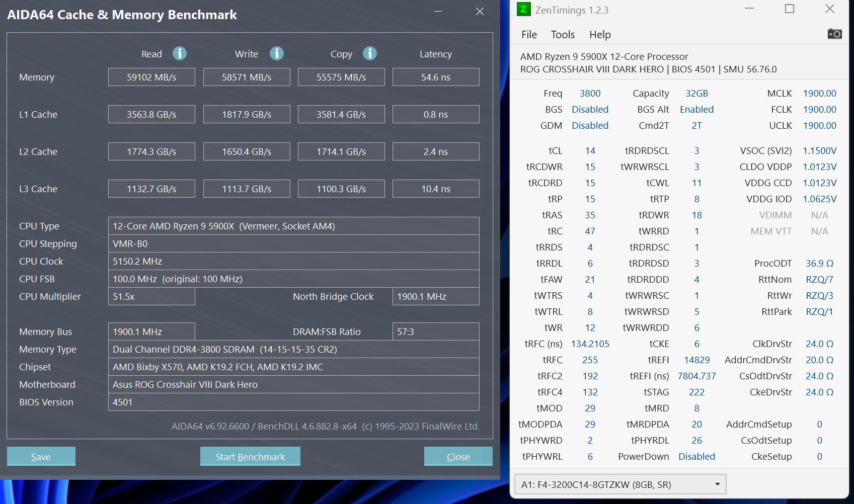Close AIDA64 window with X button

click(x=480, y=11)
